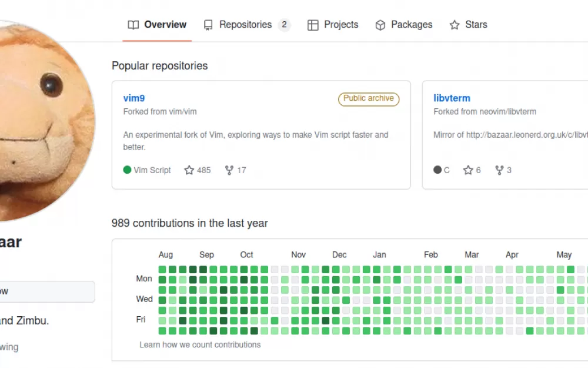
Task: Follow the neovim/libvterm fork source link
Action: [508, 112]
